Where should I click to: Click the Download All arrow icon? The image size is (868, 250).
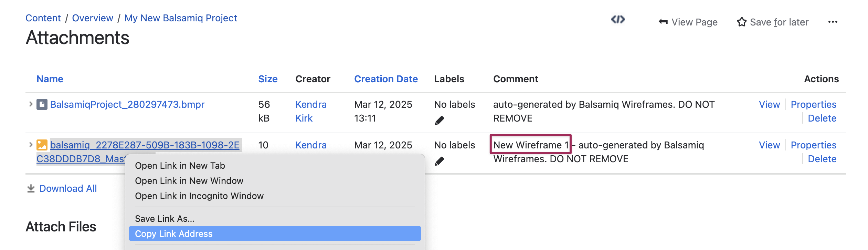(x=31, y=188)
